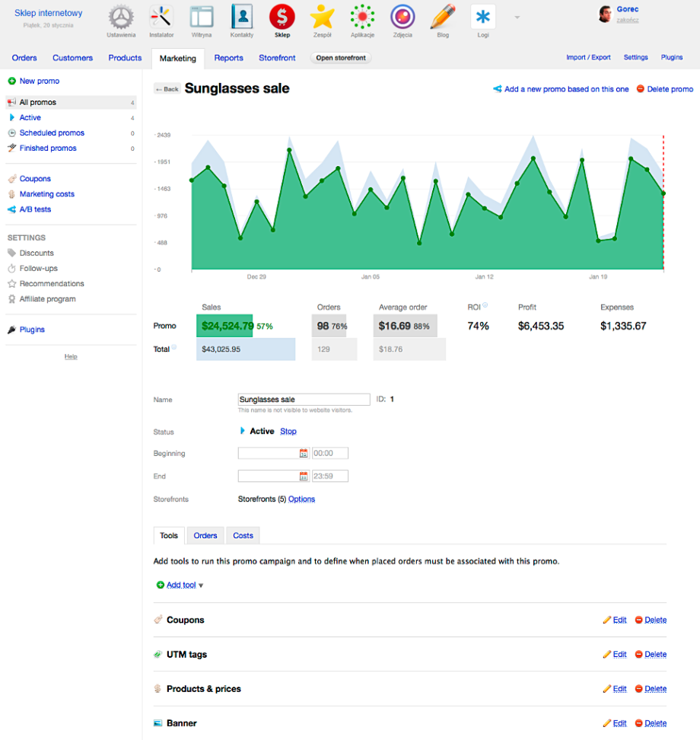
Task: Select Scheduled promos in sidebar
Action: click(x=52, y=133)
